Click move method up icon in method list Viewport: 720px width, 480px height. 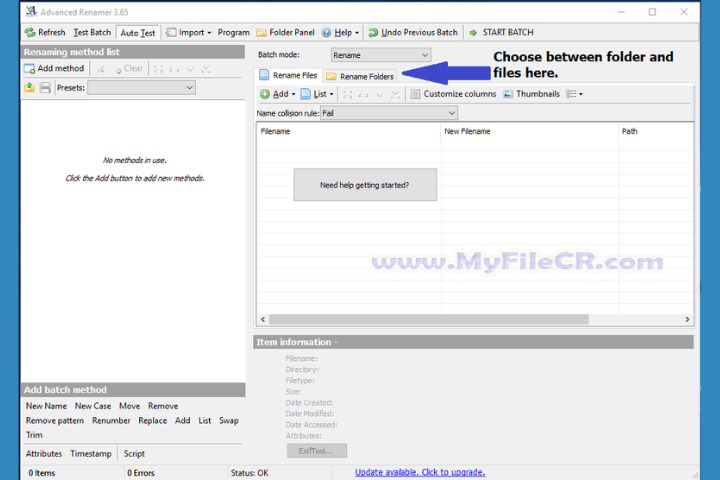[174, 69]
